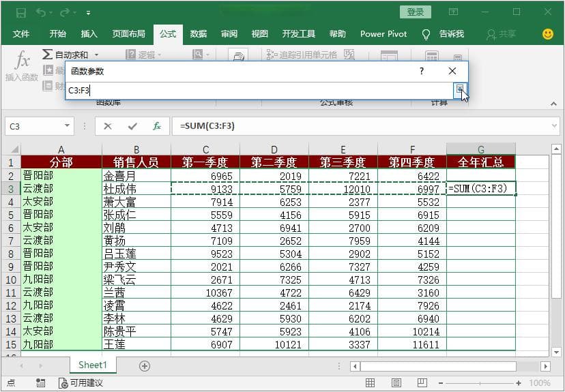This screenshot has height=392, width=565.
Task: Switch to the 开始 tab
Action: pyautogui.click(x=57, y=34)
